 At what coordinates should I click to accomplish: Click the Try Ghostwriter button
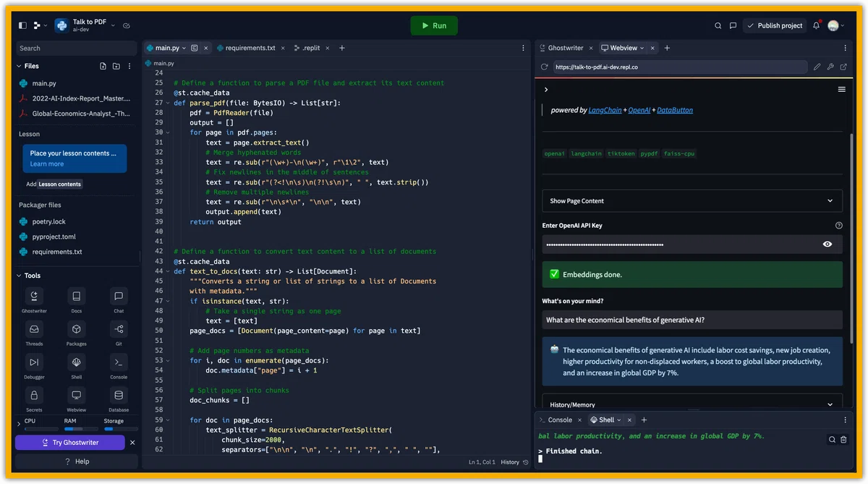(x=70, y=442)
